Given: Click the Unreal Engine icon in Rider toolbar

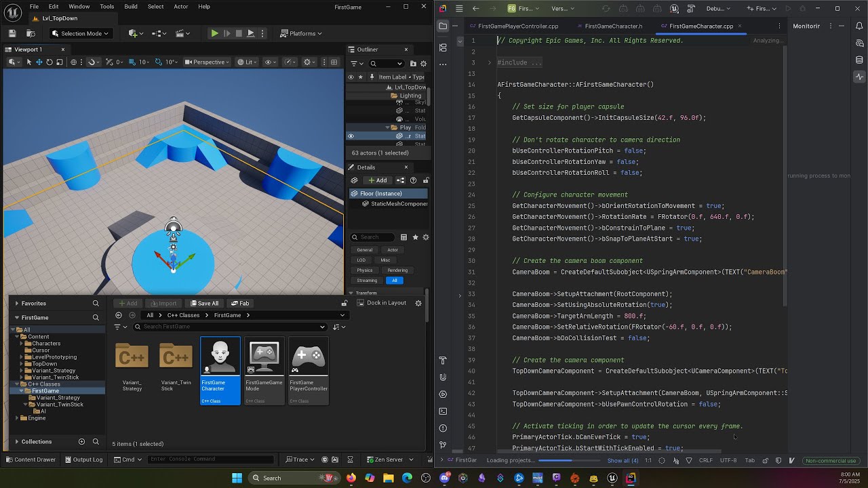Looking at the screenshot, I should point(674,9).
